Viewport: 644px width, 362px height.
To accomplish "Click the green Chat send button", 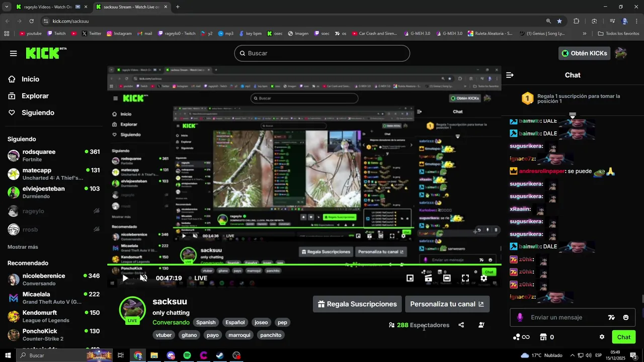I will coord(624,337).
